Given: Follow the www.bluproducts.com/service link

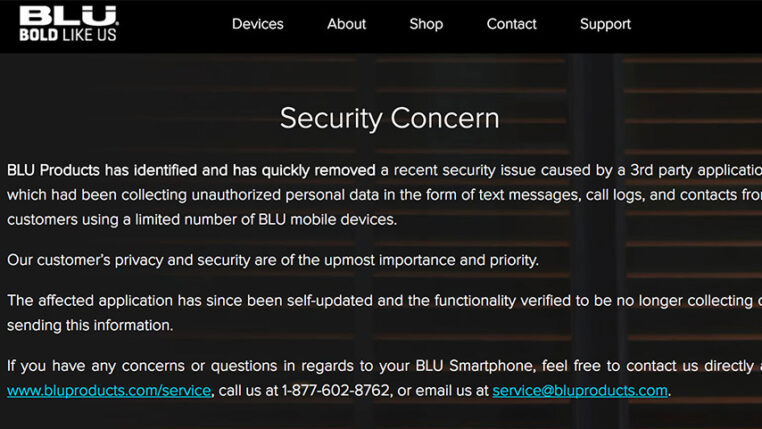Looking at the screenshot, I should coord(109,391).
